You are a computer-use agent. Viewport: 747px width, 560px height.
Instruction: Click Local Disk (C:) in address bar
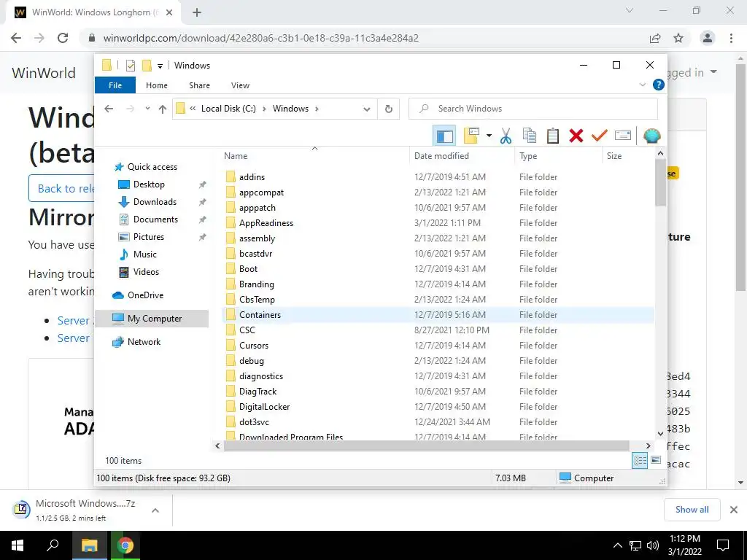[228, 109]
